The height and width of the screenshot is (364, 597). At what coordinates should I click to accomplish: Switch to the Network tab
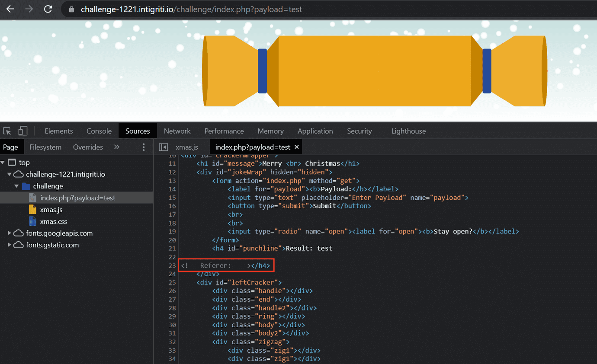click(177, 131)
